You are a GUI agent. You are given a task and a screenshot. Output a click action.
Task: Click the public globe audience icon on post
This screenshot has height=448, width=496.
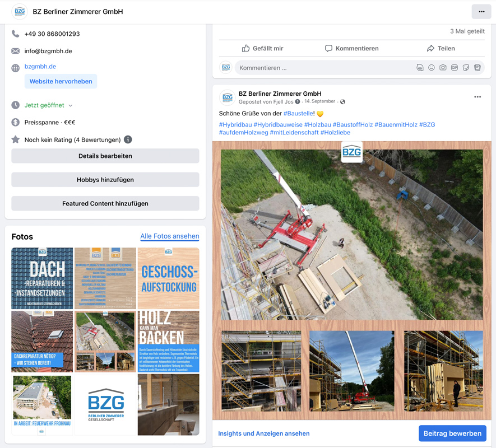[x=342, y=102]
